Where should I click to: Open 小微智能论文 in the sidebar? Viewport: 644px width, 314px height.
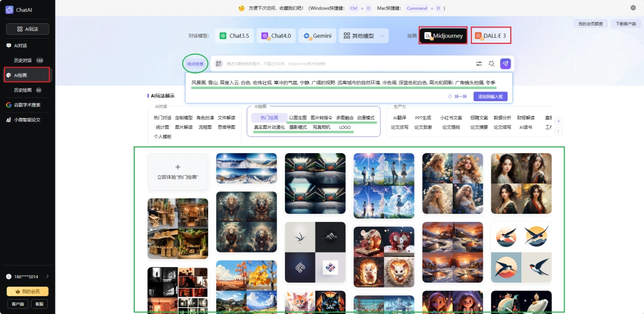point(23,120)
